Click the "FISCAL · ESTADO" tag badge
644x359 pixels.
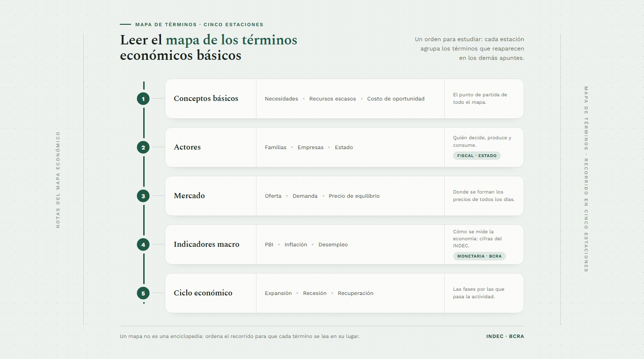point(477,156)
